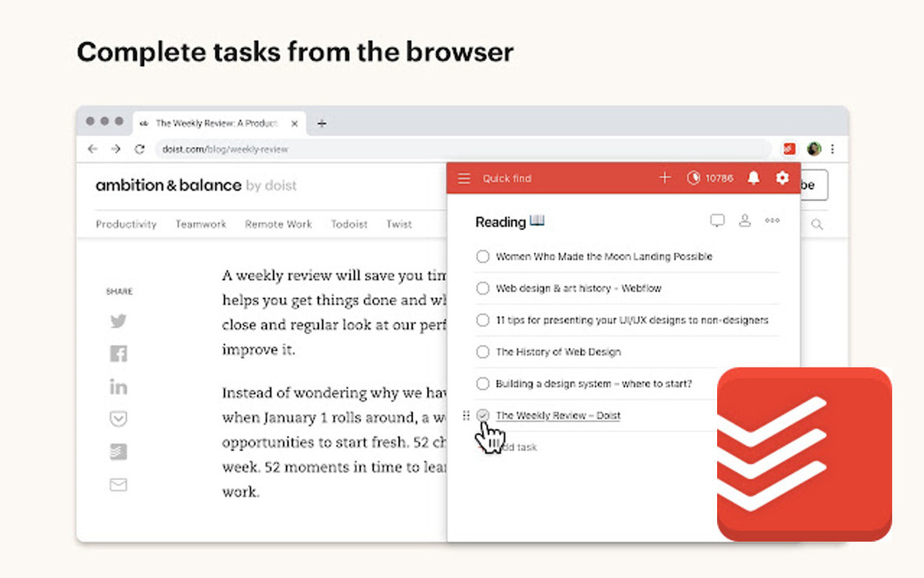Viewport: 924px width, 578px height.
Task: Mark 11 tips for presenting UI/UX designs done
Action: click(x=483, y=320)
